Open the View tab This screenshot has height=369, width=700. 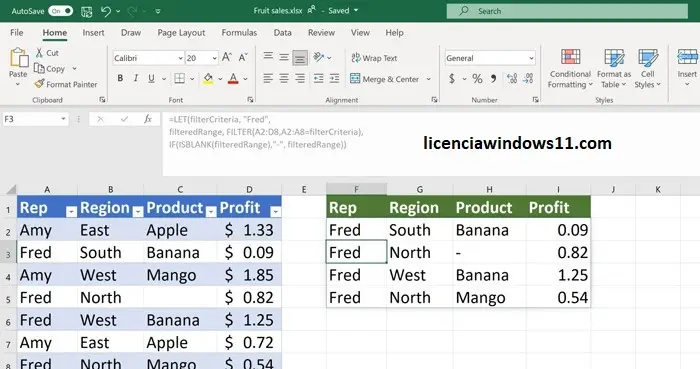360,33
